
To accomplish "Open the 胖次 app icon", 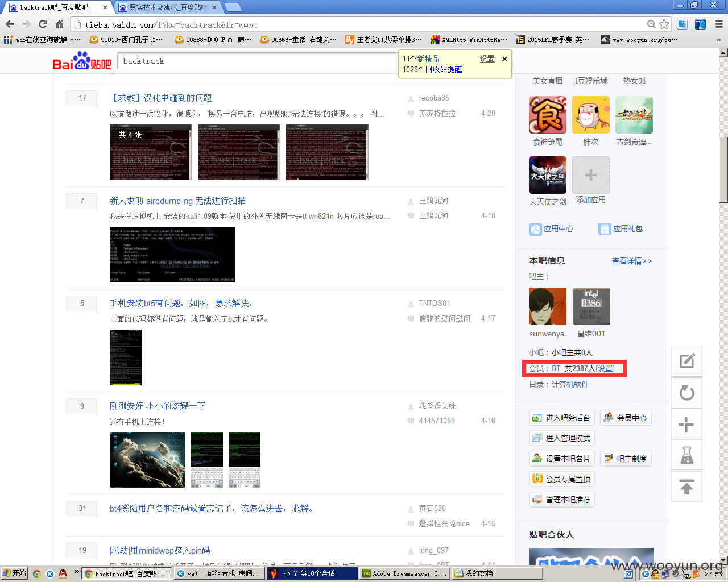I will point(591,115).
